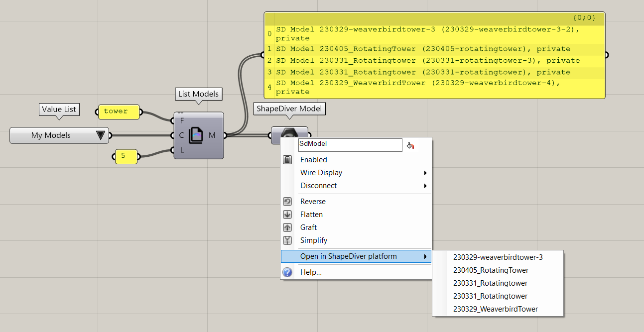
Task: Choose 230329-weaverbirdtower-3 in submenu
Action: (498, 257)
